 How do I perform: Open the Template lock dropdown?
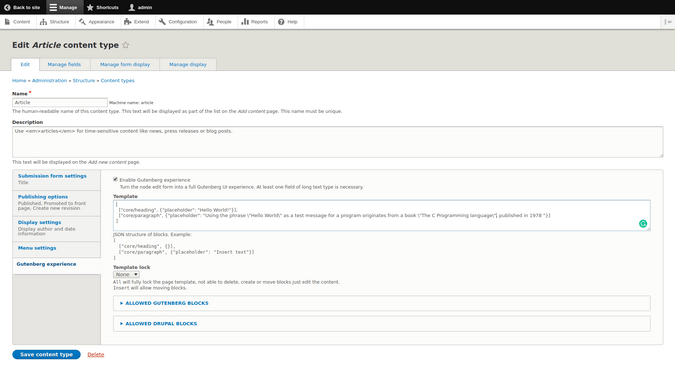coord(126,274)
